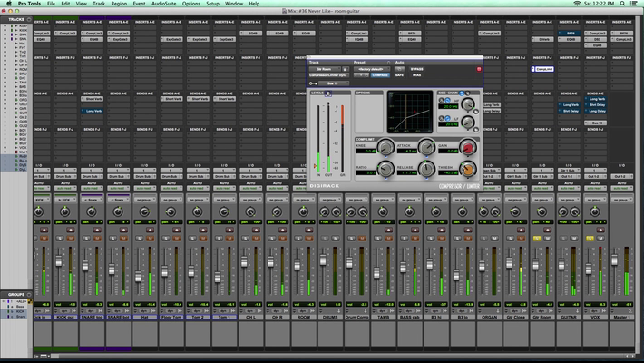Viewport: 644px width, 363px height.
Task: Click the compression curve graph display
Action: point(410,112)
